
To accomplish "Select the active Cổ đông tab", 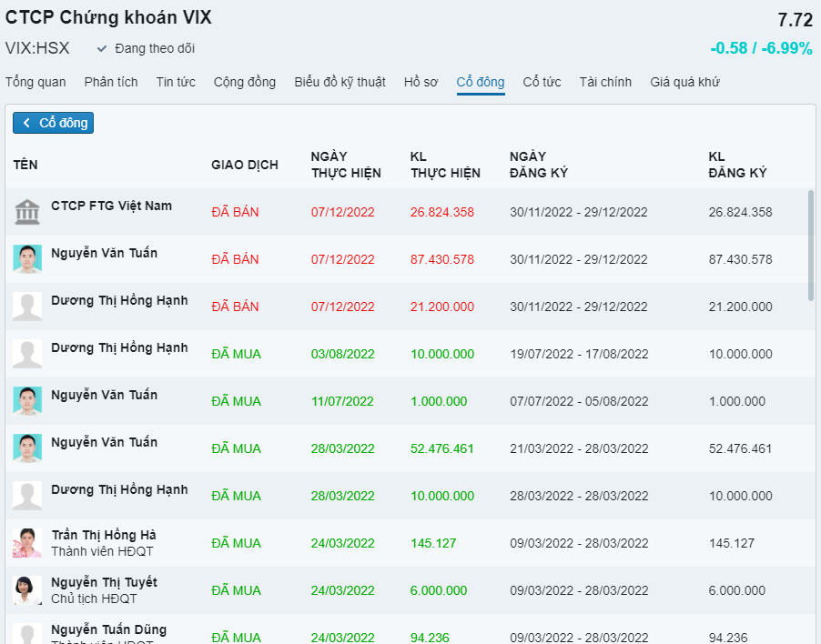I will click(x=481, y=82).
